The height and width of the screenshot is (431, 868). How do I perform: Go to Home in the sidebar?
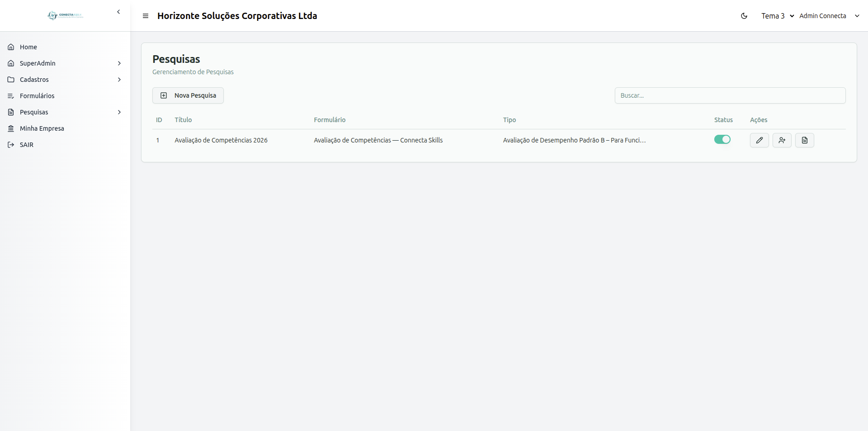65,47
